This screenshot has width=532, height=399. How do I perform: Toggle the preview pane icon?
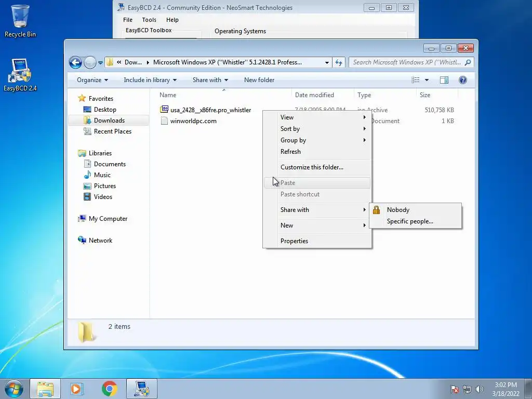tap(444, 79)
